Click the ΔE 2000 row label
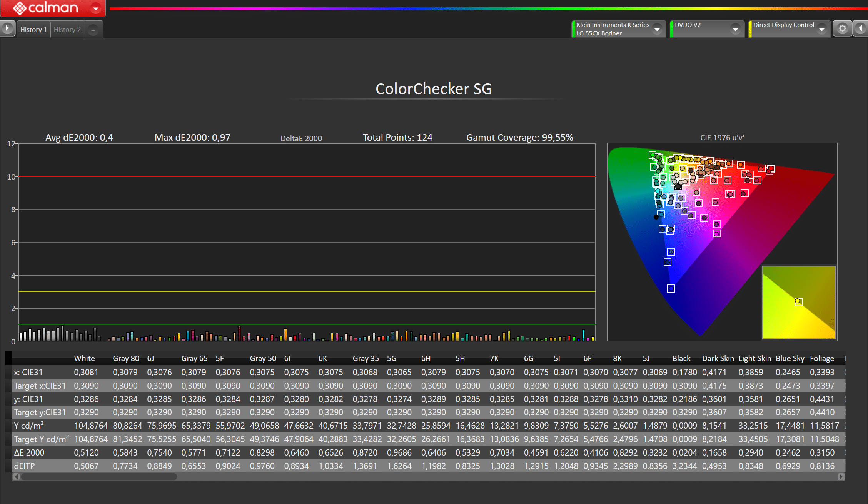 (29, 452)
